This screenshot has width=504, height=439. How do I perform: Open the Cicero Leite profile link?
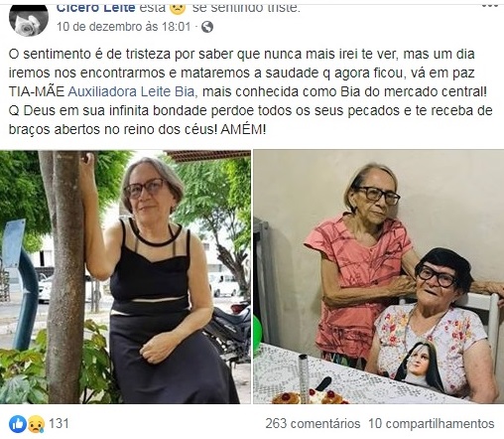[95, 8]
